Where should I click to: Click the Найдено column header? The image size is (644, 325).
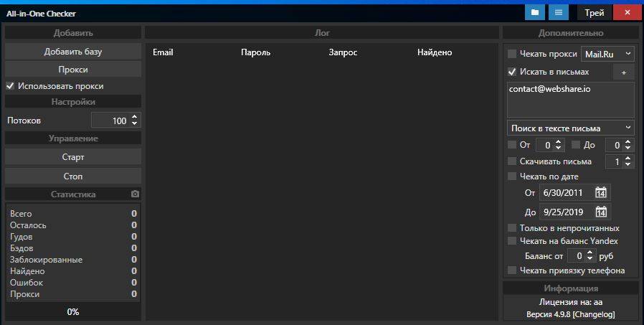pos(435,52)
